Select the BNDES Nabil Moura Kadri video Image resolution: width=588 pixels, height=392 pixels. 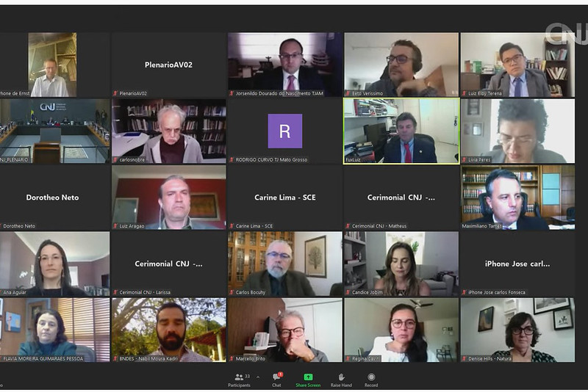click(169, 330)
